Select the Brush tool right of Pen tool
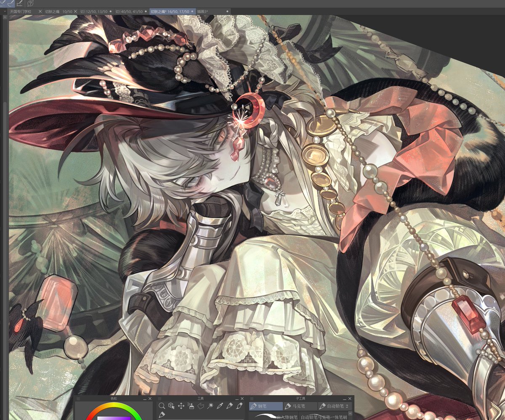The image size is (505, 420). (239, 406)
